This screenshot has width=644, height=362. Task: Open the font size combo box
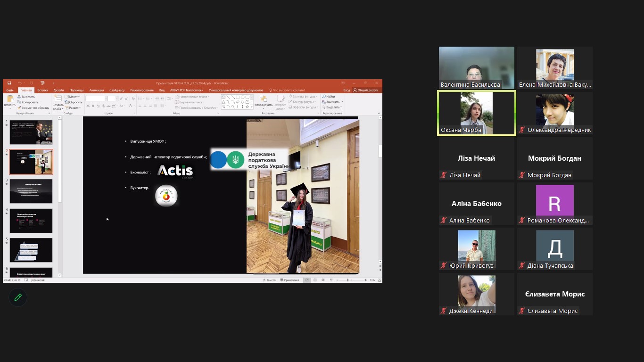click(112, 99)
